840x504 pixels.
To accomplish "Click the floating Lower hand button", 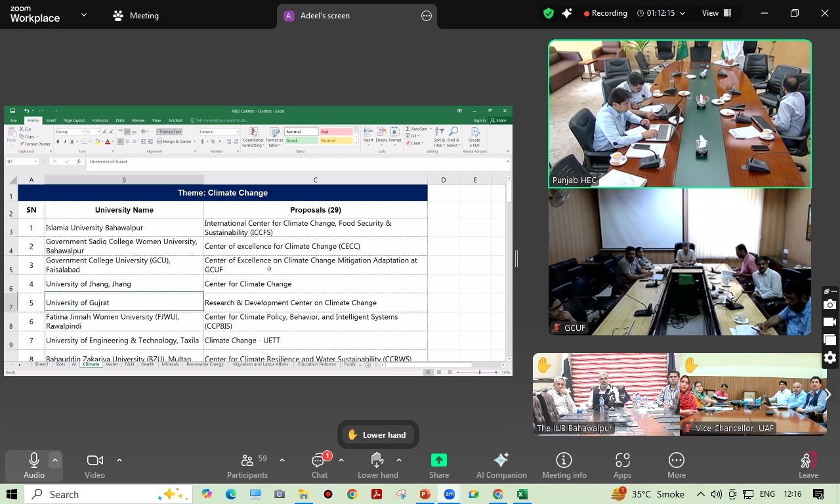I will pos(378,434).
